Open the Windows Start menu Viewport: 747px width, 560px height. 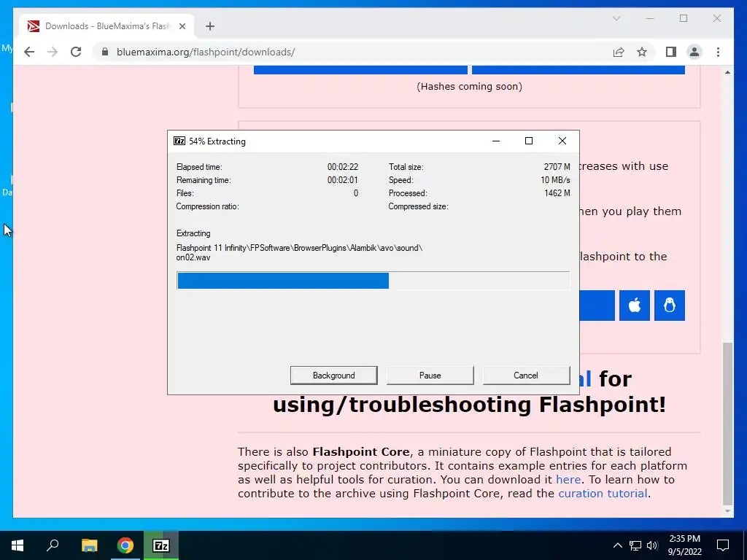[18, 545]
